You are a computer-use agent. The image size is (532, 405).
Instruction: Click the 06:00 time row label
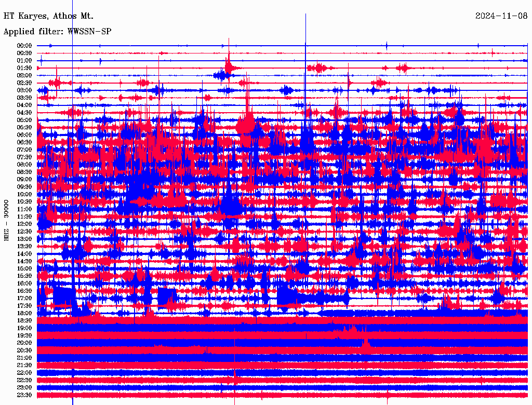tap(24, 135)
